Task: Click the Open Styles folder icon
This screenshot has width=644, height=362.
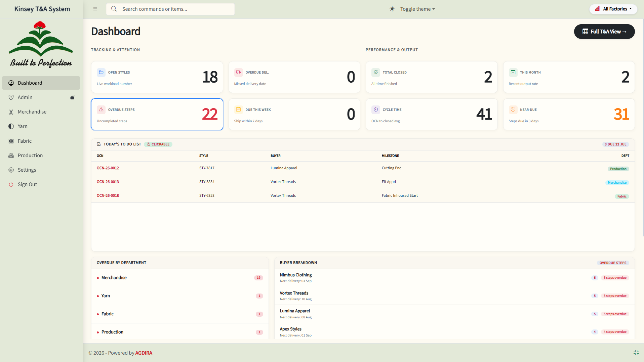Action: click(101, 72)
